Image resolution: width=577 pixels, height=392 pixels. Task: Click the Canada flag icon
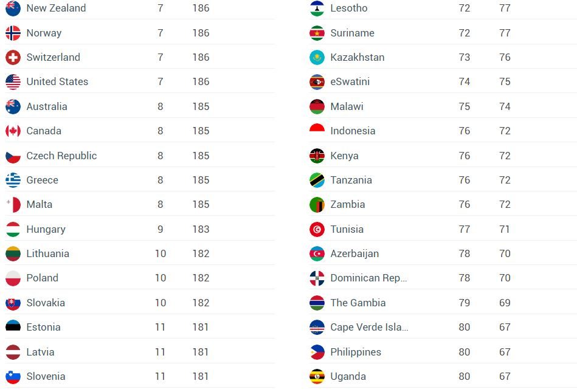(13, 131)
